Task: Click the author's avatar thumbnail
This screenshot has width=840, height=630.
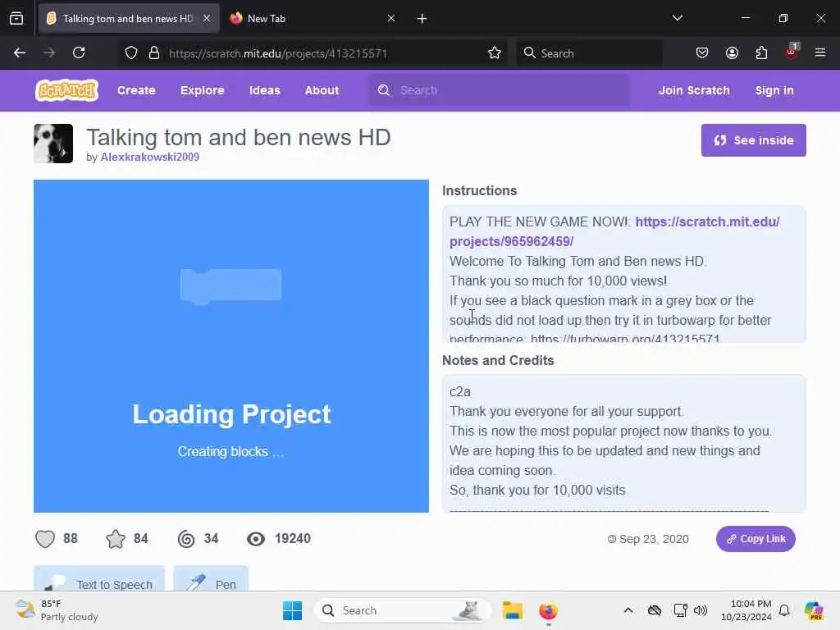Action: [53, 144]
